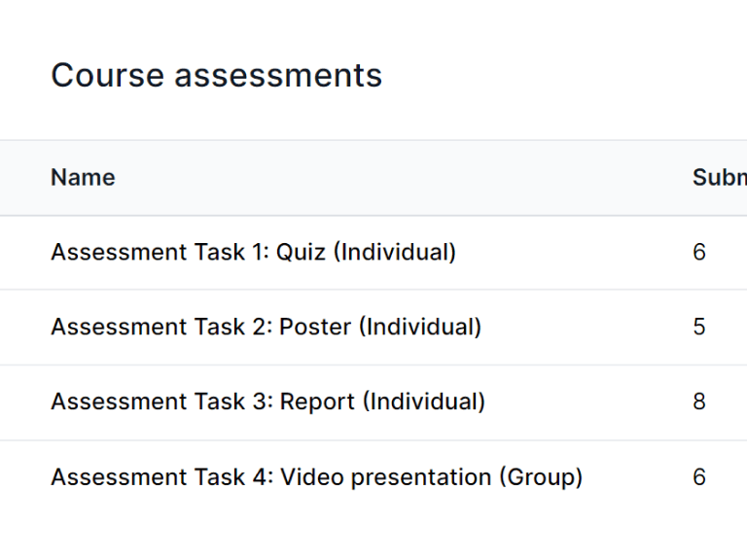
Task: Click submission count 6 for Video presentation
Action: [x=699, y=477]
